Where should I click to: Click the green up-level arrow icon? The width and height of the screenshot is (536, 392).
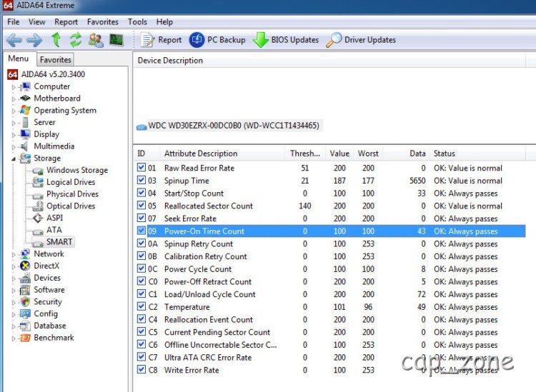point(56,40)
